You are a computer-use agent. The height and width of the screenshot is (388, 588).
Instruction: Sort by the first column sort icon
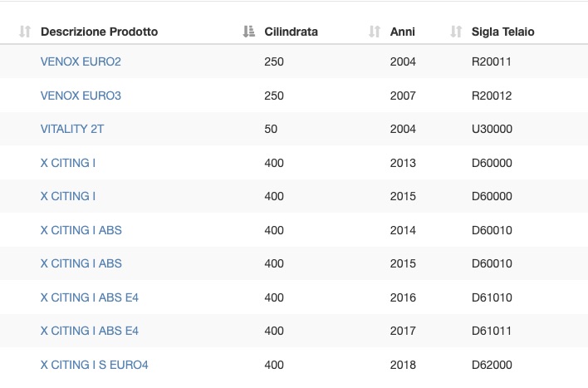coord(25,32)
